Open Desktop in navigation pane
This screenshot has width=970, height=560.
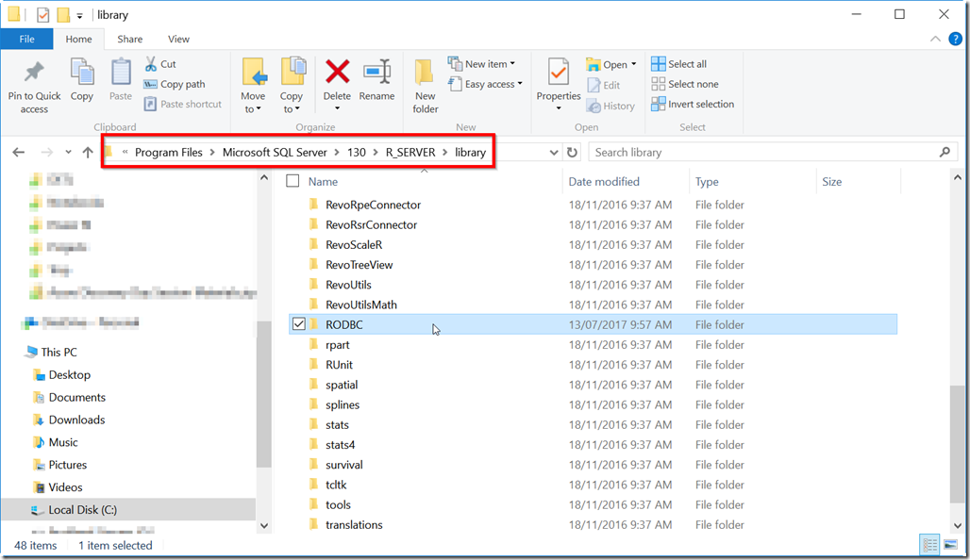[x=69, y=374]
